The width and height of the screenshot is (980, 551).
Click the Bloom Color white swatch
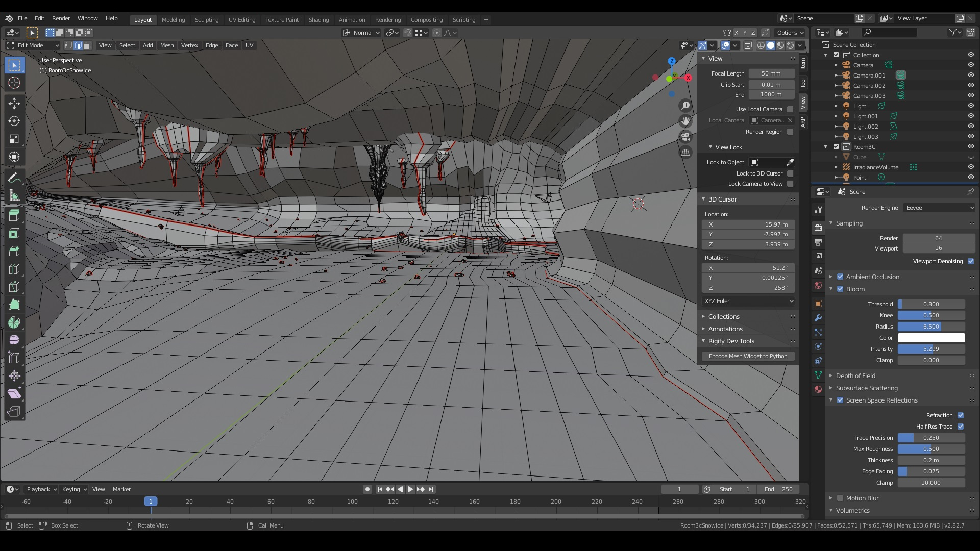coord(932,338)
